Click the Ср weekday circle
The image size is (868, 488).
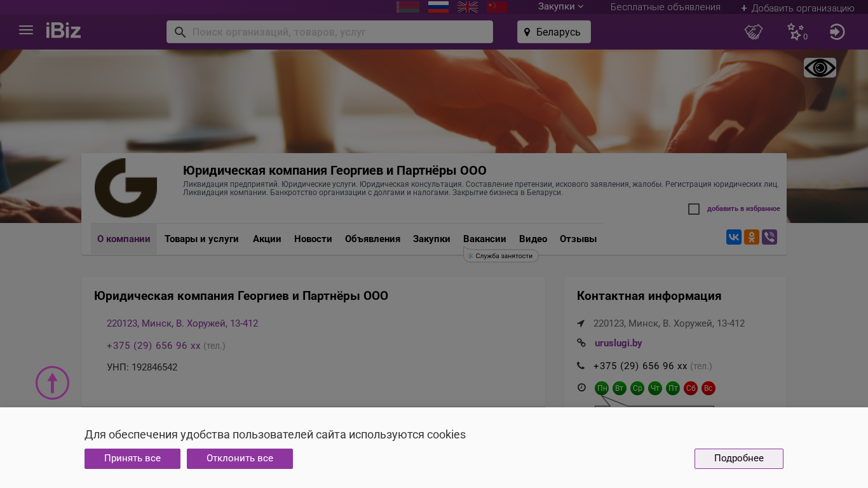(637, 388)
